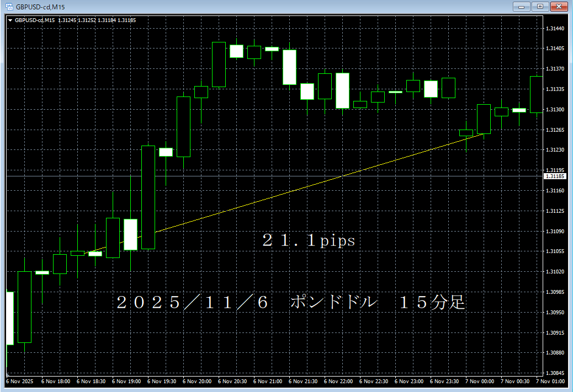Click the 1.30845 price axis label
The height and width of the screenshot is (392, 573).
click(x=554, y=373)
